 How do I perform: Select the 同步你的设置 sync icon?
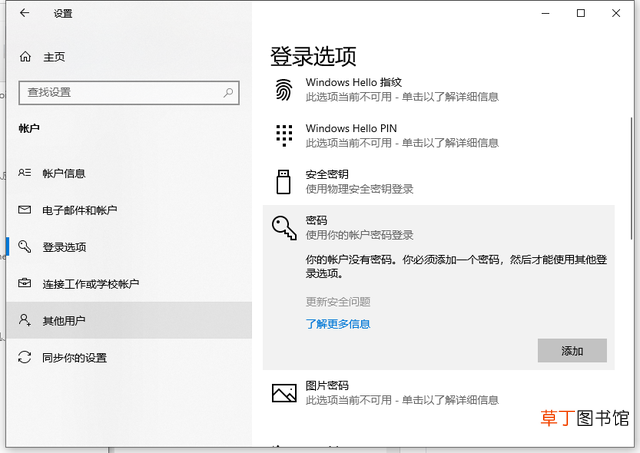(x=24, y=357)
